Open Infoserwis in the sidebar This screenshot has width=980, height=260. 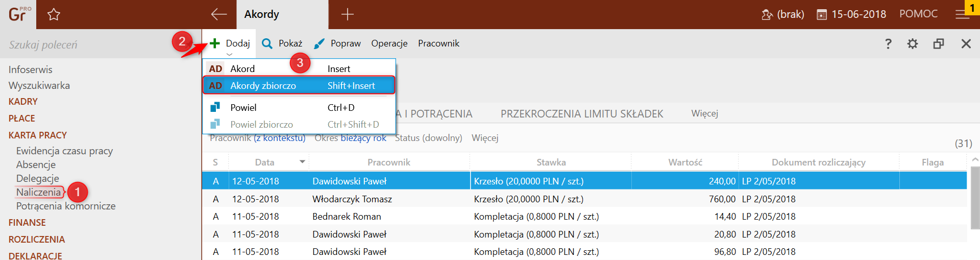(31, 69)
